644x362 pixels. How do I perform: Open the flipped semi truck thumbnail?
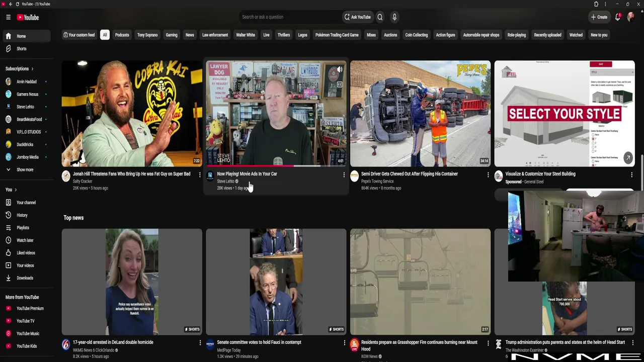(420, 114)
